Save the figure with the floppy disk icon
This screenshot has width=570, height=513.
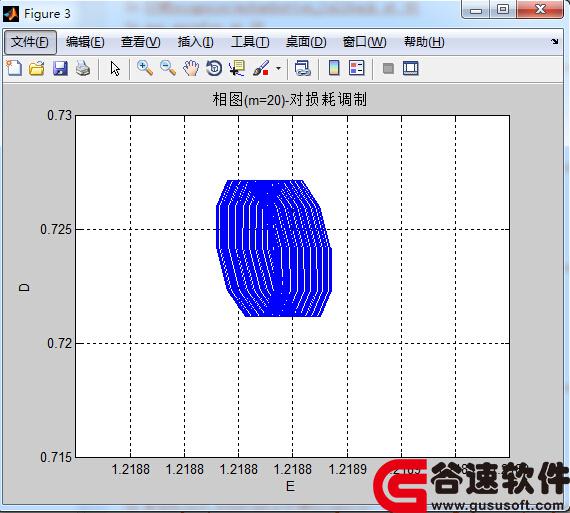60,68
